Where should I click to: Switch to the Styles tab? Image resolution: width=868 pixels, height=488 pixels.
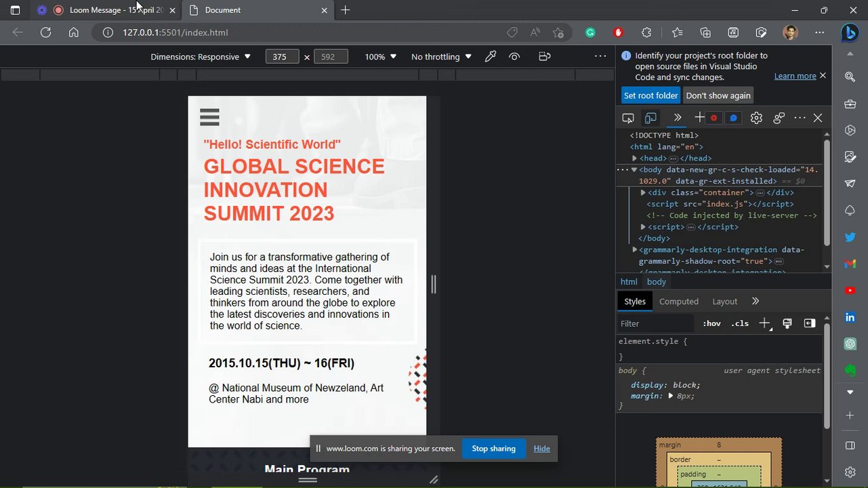(635, 302)
